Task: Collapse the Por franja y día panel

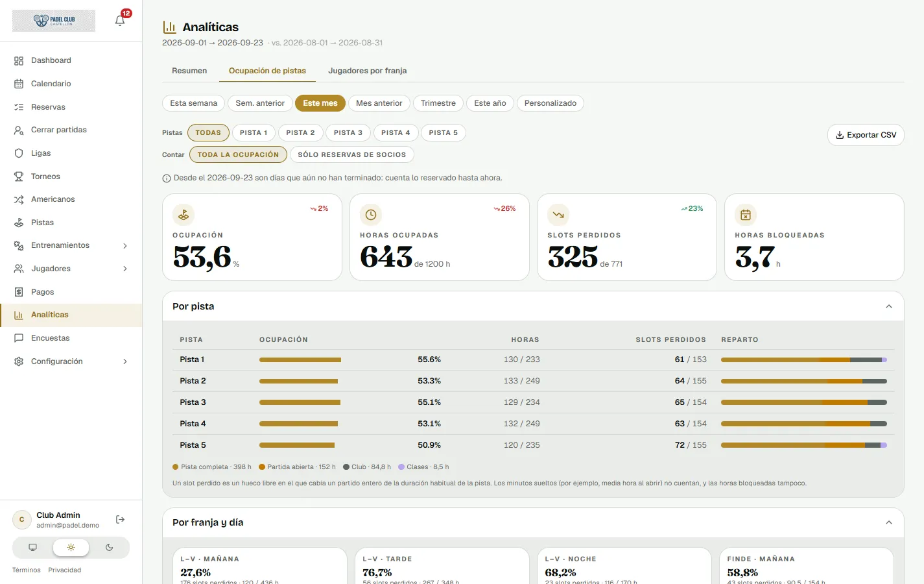Action: coord(889,522)
